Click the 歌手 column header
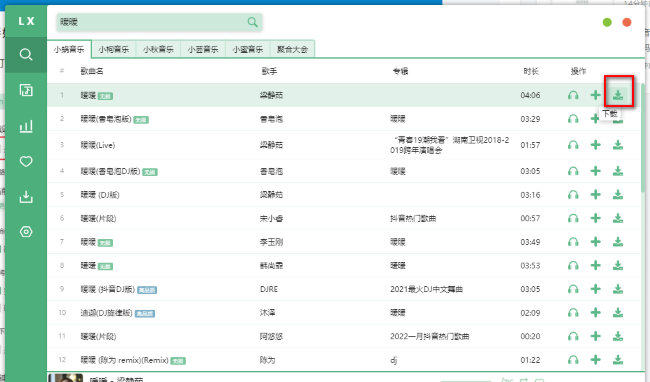 coord(269,71)
